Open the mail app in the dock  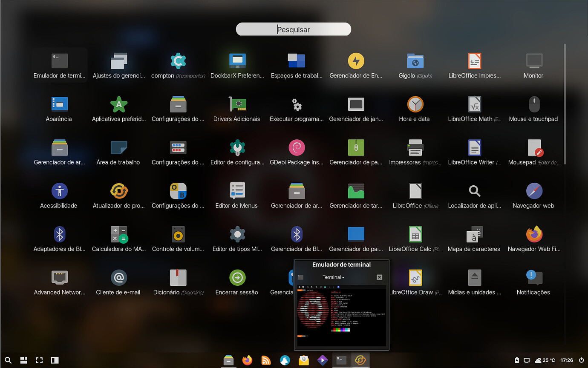point(303,360)
